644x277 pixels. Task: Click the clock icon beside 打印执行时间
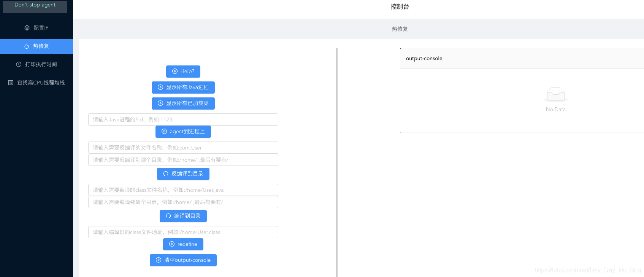pyautogui.click(x=19, y=64)
